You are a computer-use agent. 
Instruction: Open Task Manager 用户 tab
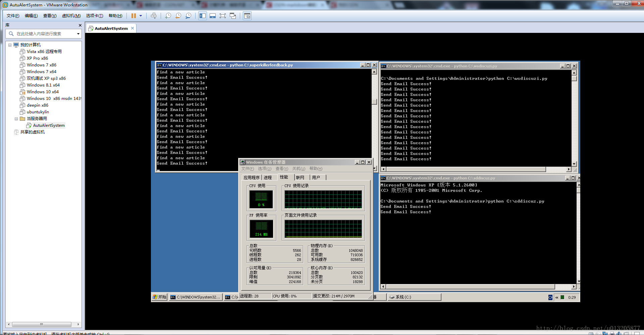pyautogui.click(x=316, y=177)
